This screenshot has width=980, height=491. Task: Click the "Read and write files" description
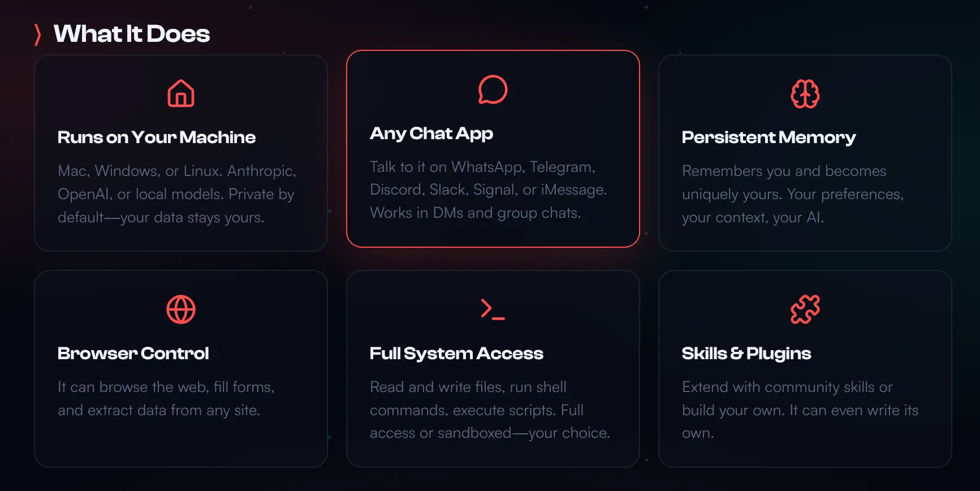click(x=490, y=410)
